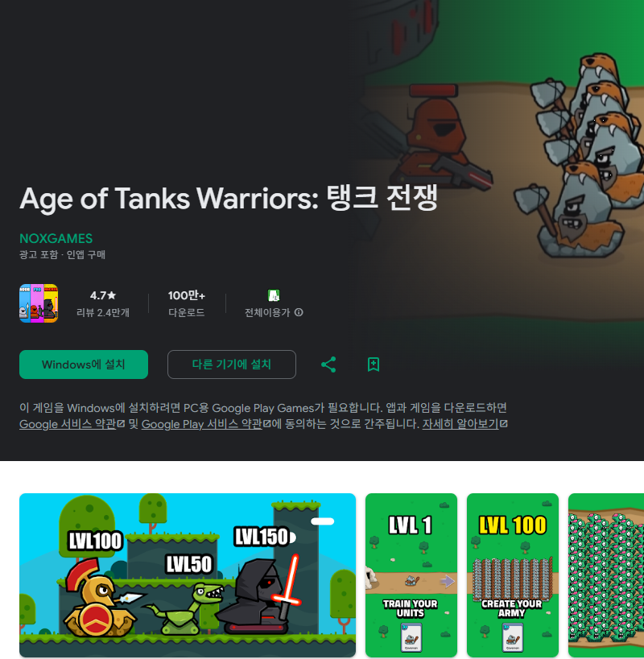Open Google Play 서비스 약관 link

tap(202, 423)
